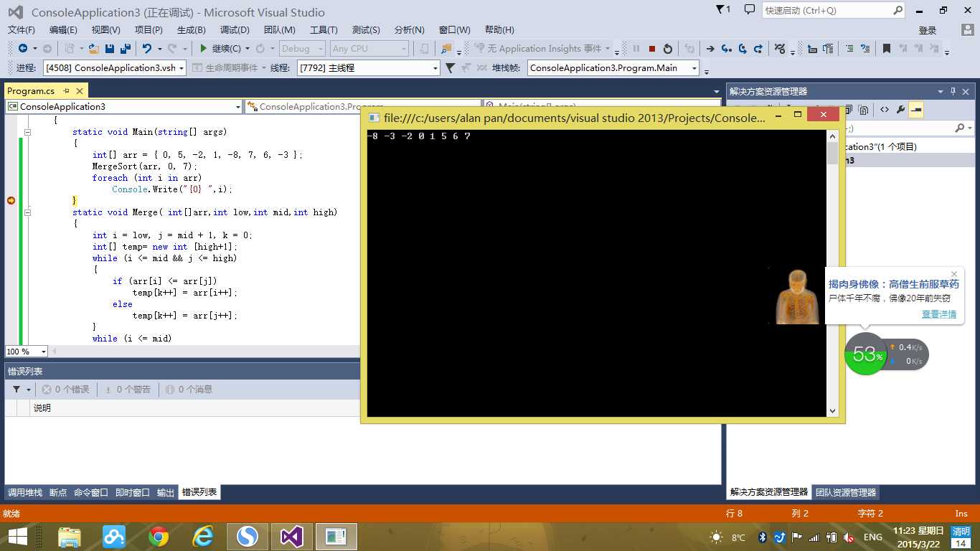980x551 pixels.
Task: Stop debugging with the red square icon
Action: coord(652,49)
